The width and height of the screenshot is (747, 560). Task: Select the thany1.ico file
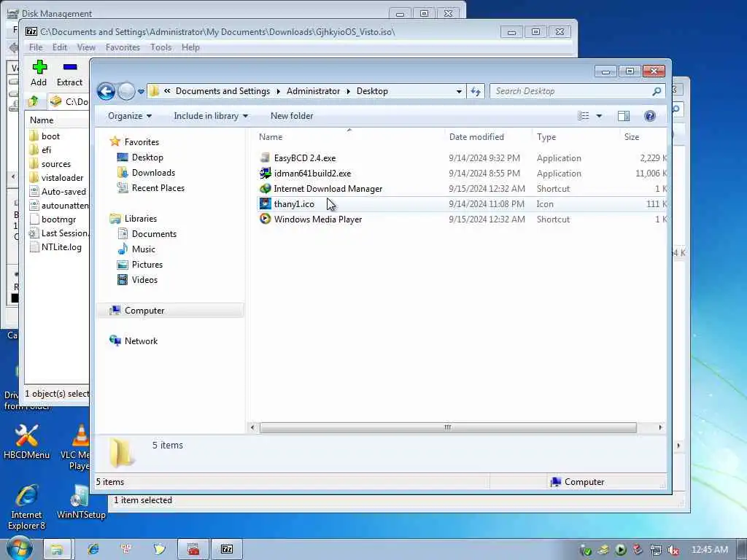coord(294,204)
